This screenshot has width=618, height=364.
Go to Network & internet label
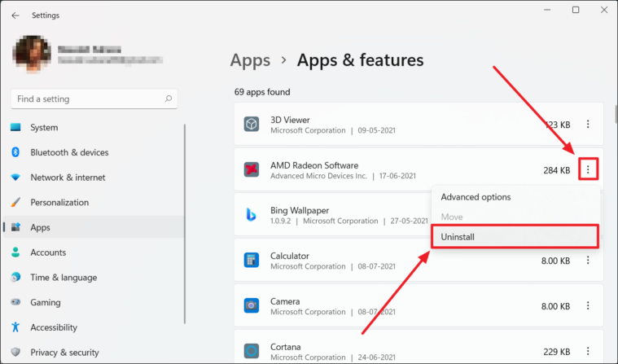pyautogui.click(x=68, y=178)
